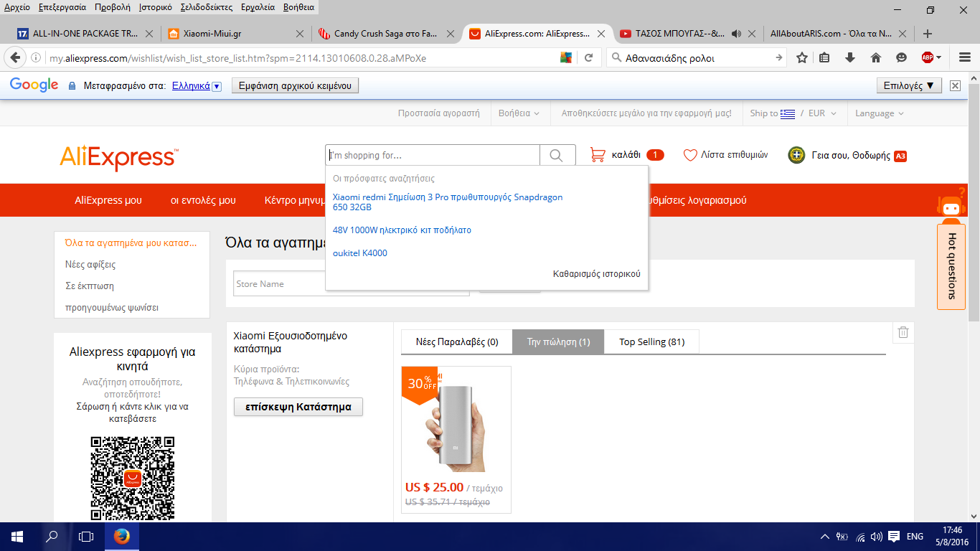Select the Top Selling (81) tab
Viewport: 980px width, 551px height.
tap(652, 342)
